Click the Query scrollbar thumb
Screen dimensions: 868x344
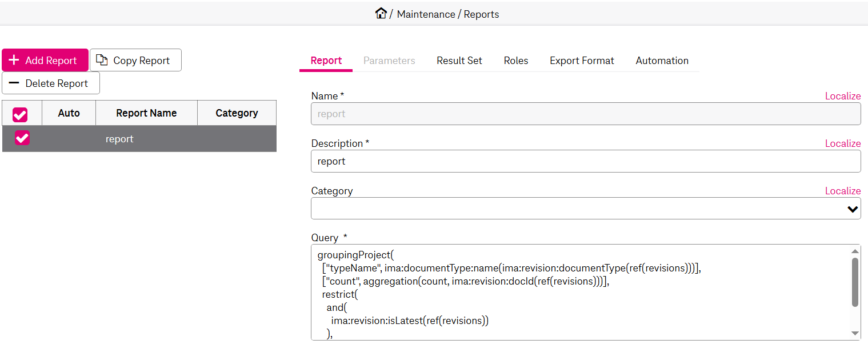coord(855,282)
